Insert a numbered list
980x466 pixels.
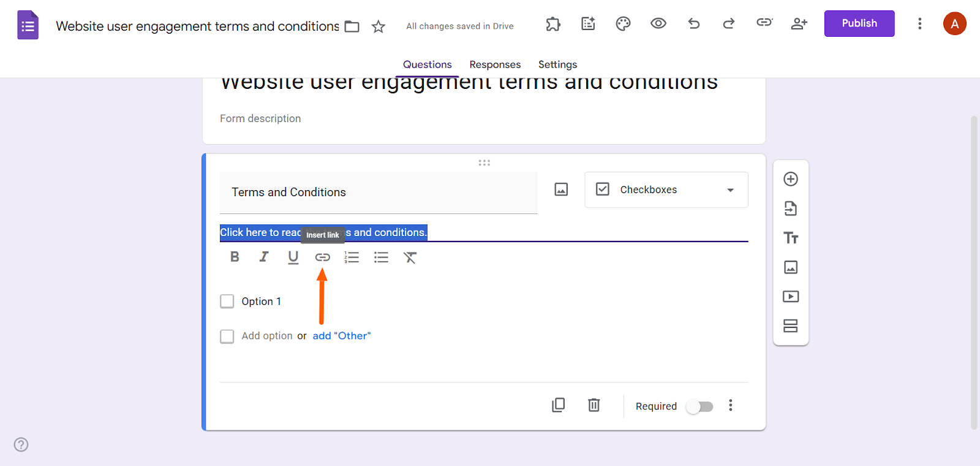pyautogui.click(x=352, y=258)
